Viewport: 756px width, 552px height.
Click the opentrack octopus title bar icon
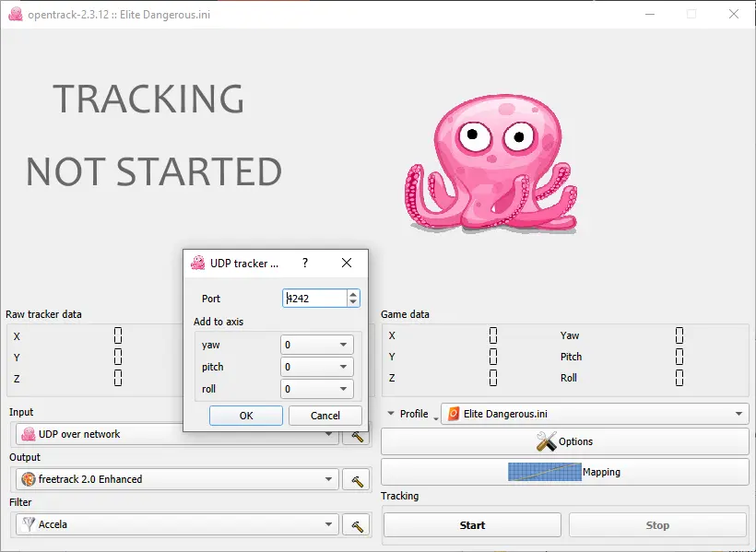tap(16, 14)
